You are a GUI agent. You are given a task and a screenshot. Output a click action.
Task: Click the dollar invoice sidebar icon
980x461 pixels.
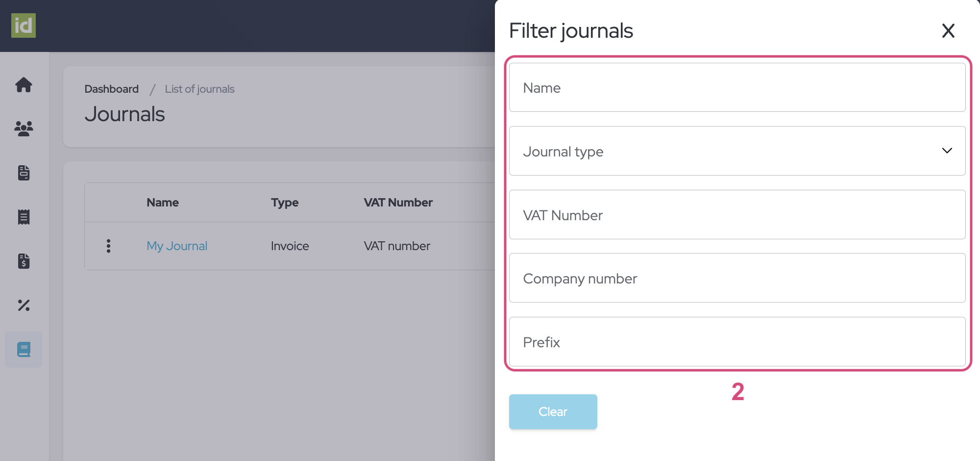click(x=24, y=261)
